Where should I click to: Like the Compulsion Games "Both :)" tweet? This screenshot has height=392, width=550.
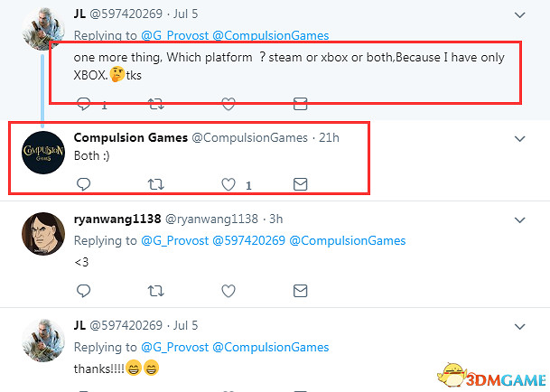pyautogui.click(x=228, y=184)
